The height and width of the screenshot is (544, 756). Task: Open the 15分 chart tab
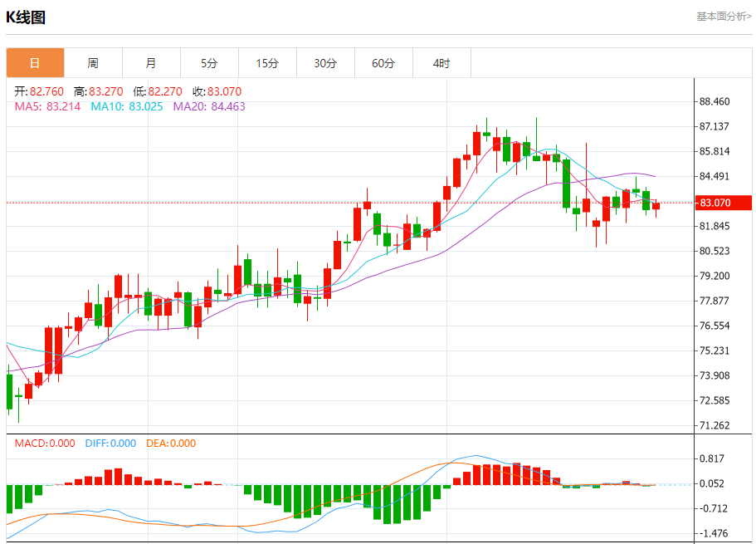click(x=267, y=63)
